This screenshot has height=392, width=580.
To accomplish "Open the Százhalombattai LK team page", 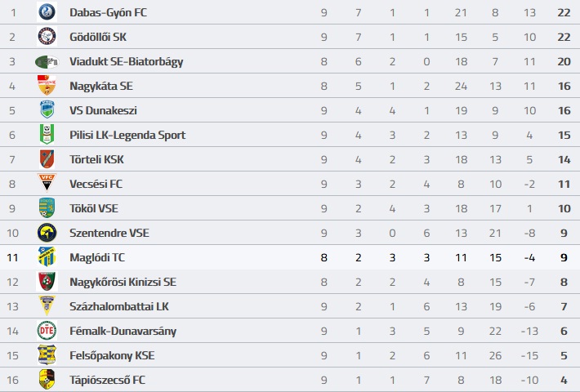I will tap(119, 306).
